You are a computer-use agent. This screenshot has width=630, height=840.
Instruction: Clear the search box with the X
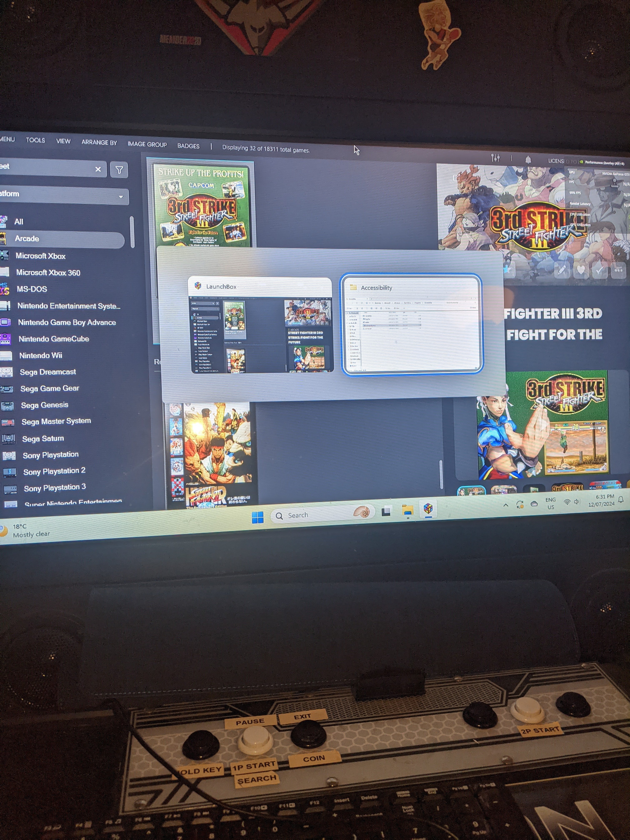click(98, 169)
